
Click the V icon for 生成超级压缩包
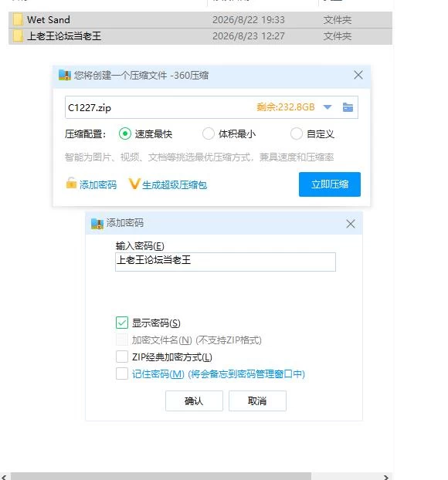134,184
